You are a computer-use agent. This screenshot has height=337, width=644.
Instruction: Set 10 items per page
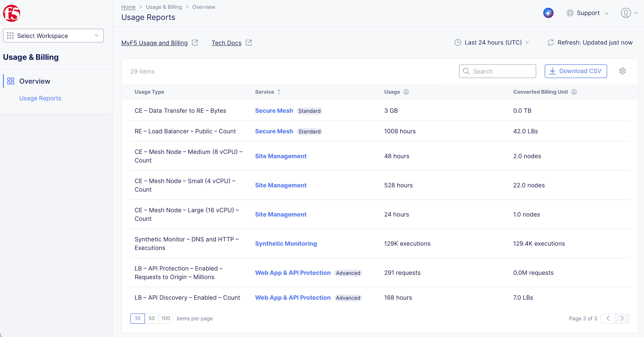pos(137,318)
